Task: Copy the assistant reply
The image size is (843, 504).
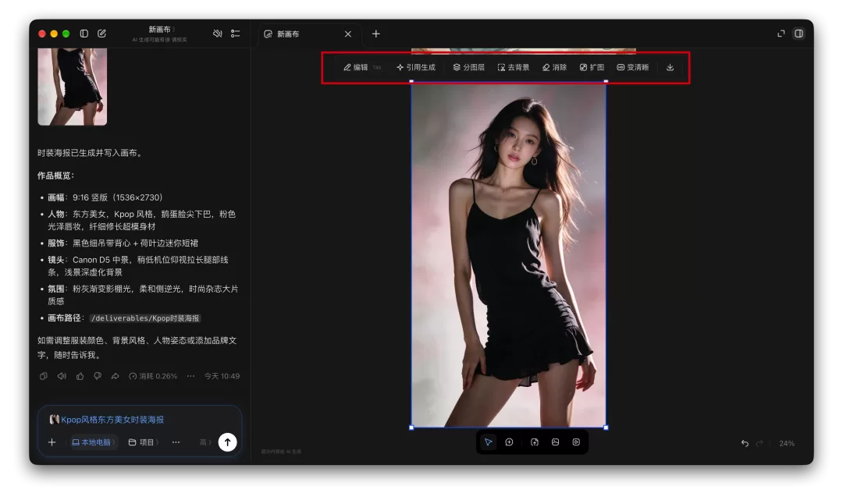Action: click(x=44, y=376)
